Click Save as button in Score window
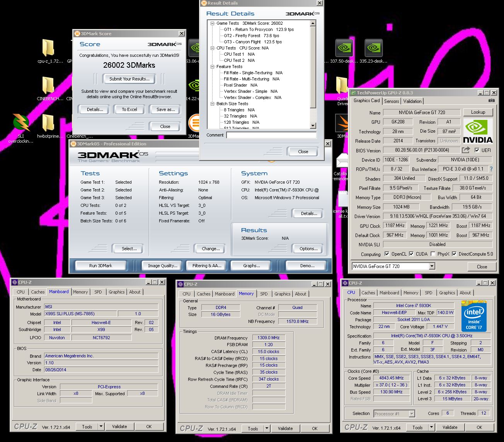Screen dimensions: 504x442 (165, 109)
